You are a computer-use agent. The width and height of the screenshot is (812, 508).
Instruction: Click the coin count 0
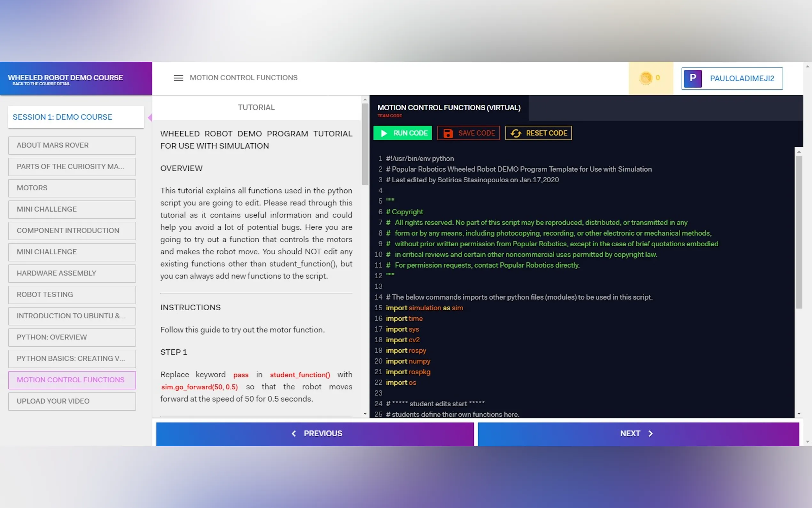(x=658, y=78)
